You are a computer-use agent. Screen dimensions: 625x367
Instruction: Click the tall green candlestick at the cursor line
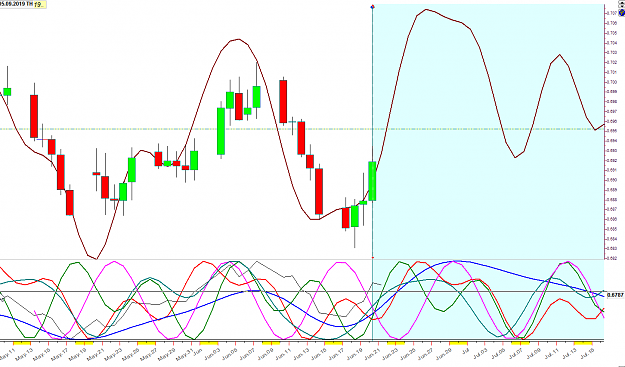point(372,181)
